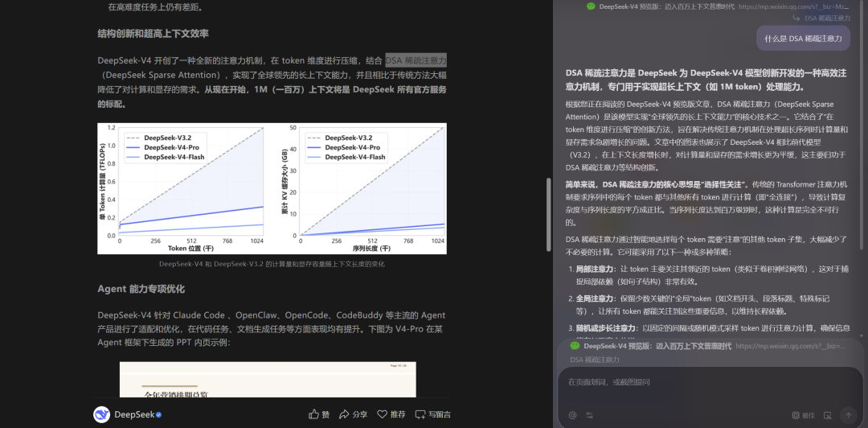This screenshot has width=868, height=428.
Task: Click the 'DSA 稀疏注意力' selected-text tag above input
Action: (x=595, y=360)
